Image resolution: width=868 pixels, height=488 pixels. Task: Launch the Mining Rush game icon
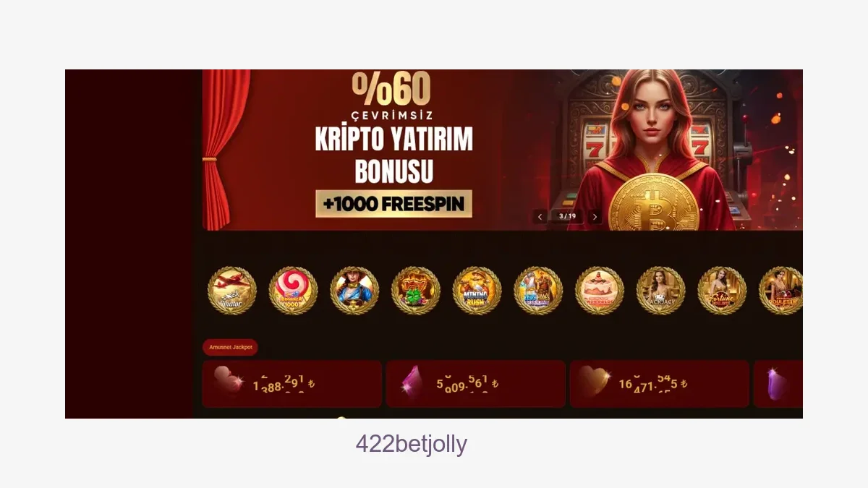477,291
